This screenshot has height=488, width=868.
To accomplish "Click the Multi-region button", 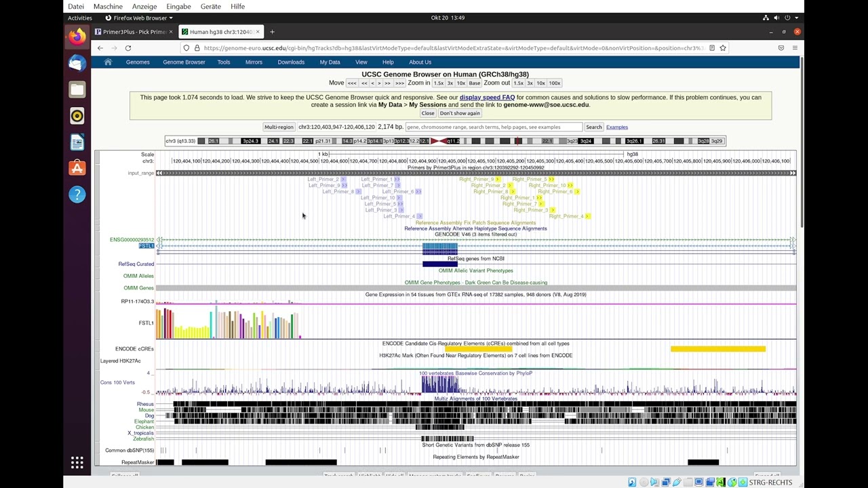I will [x=279, y=127].
